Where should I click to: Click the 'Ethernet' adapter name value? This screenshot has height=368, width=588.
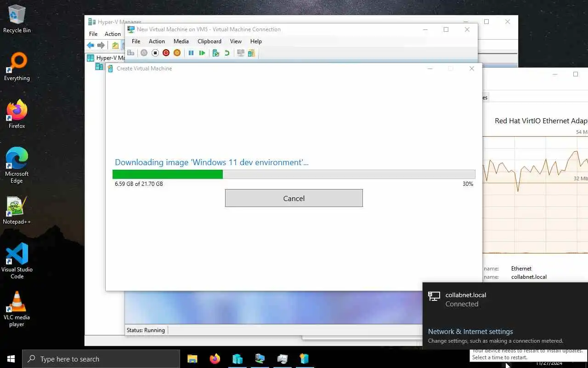(x=521, y=268)
